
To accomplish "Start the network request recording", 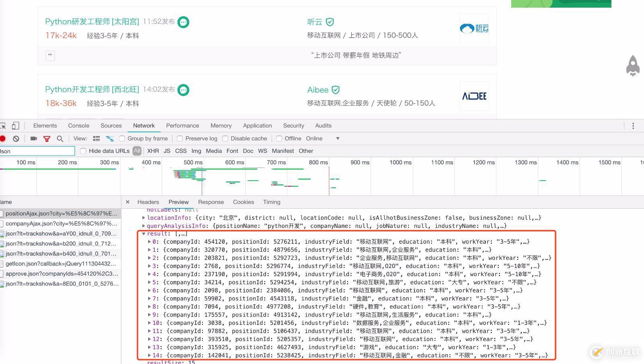I will click(3, 138).
